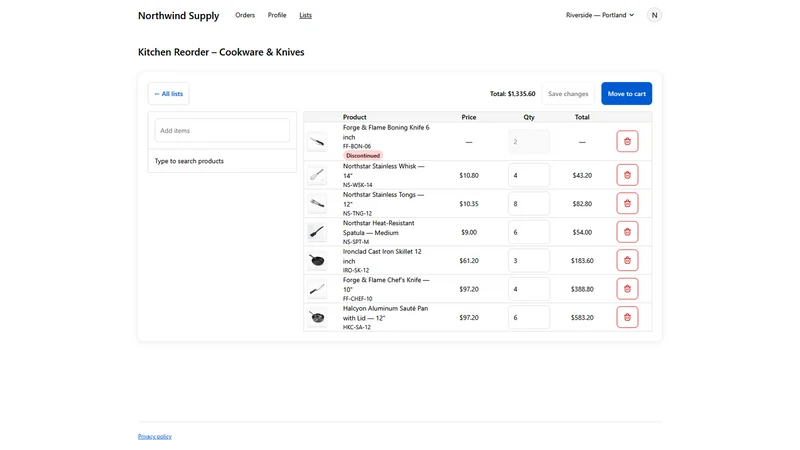The image size is (800, 450).
Task: Edit quantity for Heat-Resistant Spatula
Action: click(529, 232)
